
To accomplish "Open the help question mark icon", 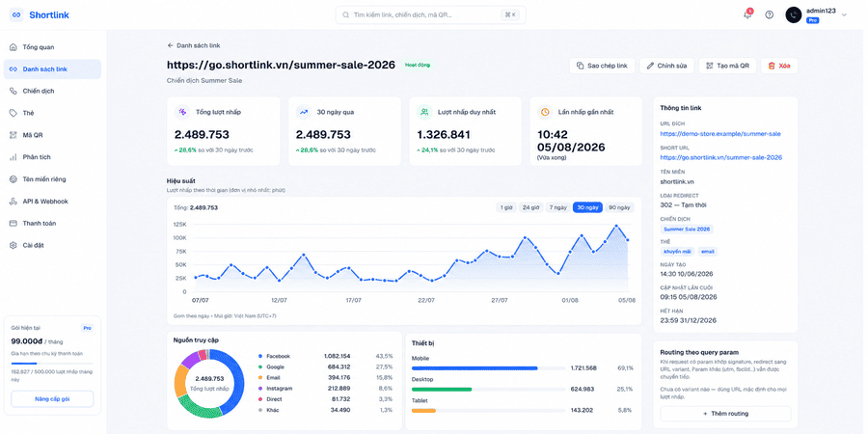I will point(769,14).
